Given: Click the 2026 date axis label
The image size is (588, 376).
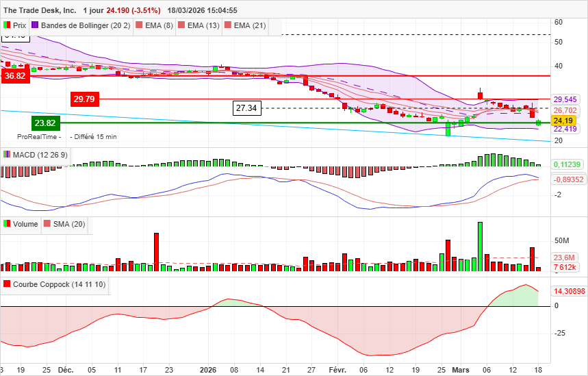Looking at the screenshot, I should click(x=208, y=370).
